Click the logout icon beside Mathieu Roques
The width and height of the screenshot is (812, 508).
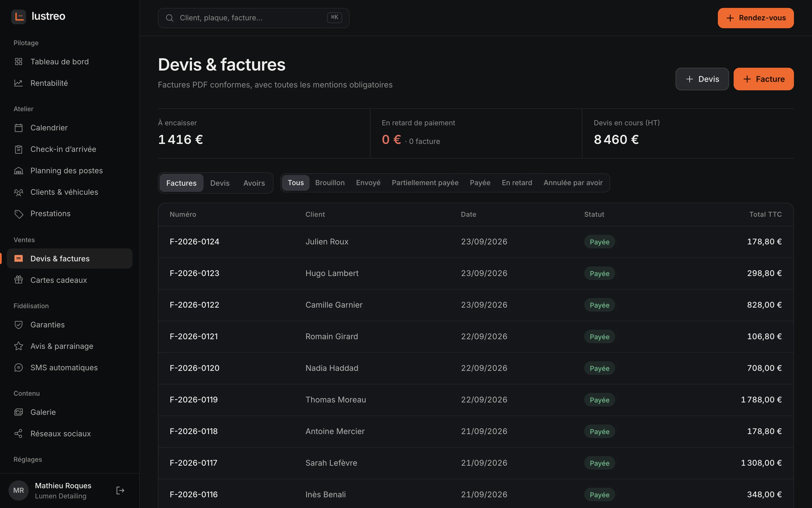(120, 491)
